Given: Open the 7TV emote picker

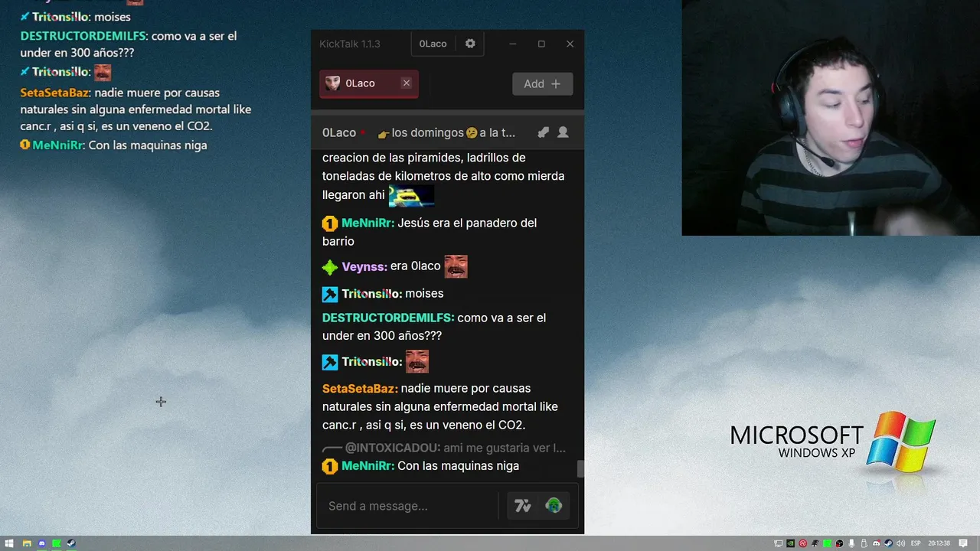Looking at the screenshot, I should coord(523,506).
